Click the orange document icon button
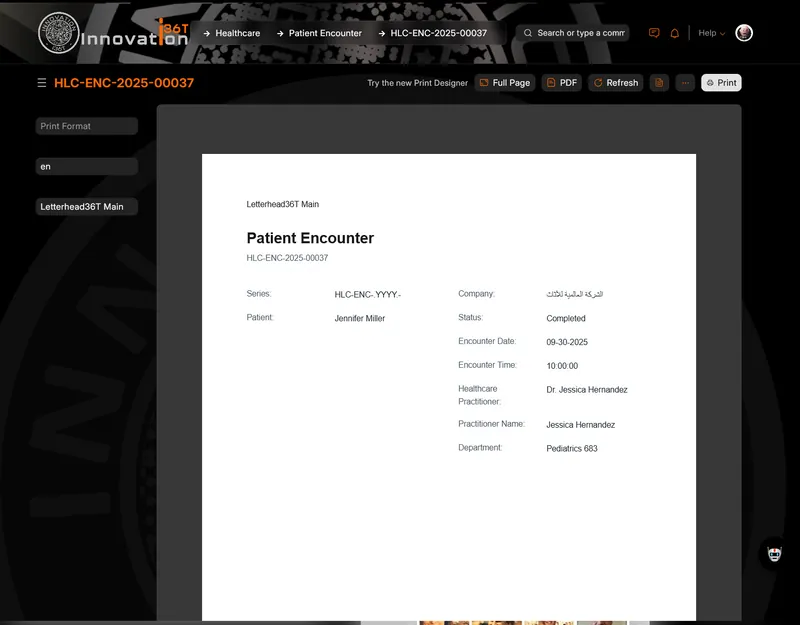The height and width of the screenshot is (625, 800). [659, 83]
